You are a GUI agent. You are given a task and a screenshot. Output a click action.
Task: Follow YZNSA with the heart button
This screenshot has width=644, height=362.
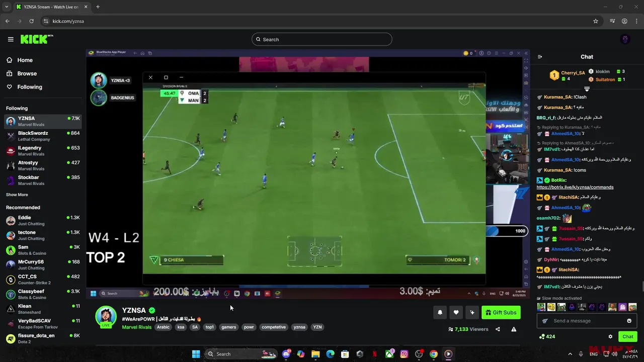click(x=456, y=312)
